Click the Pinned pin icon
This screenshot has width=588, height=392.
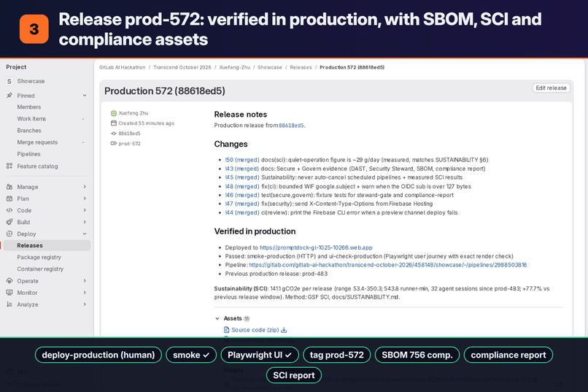(9, 96)
